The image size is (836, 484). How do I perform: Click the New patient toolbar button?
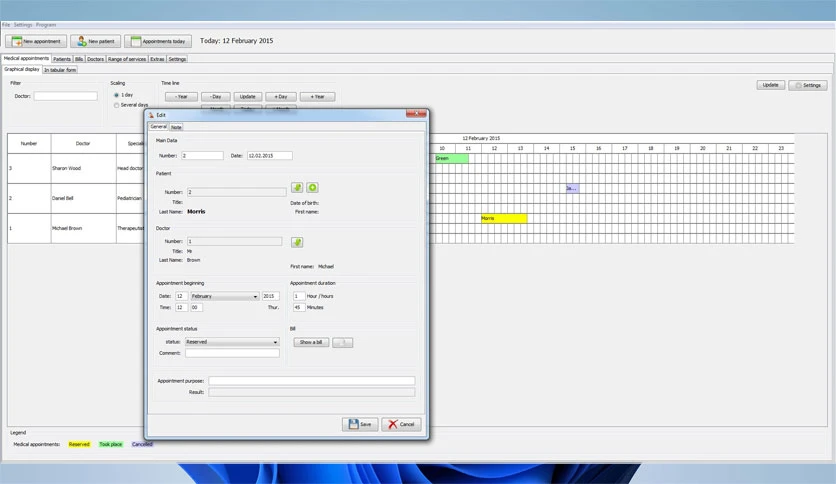(95, 41)
